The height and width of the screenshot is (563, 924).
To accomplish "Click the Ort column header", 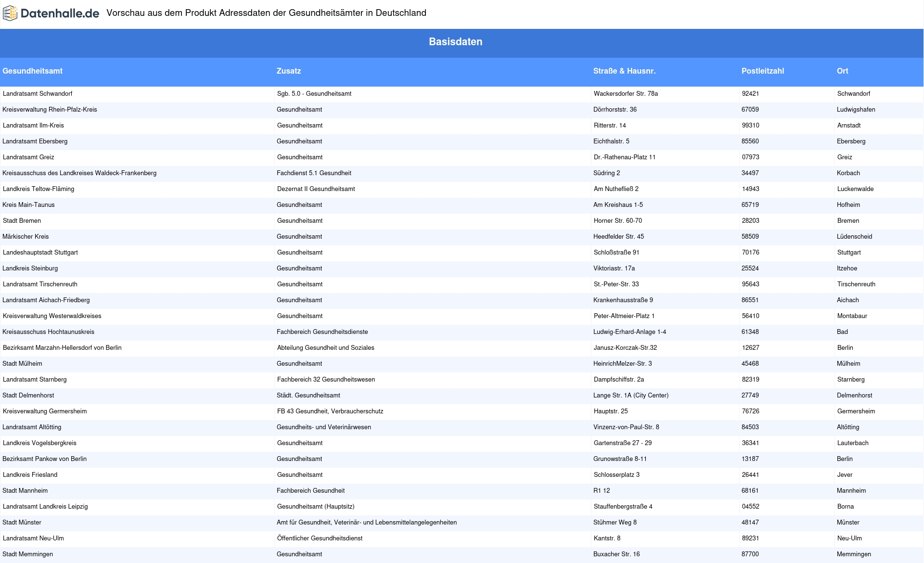I will click(x=842, y=71).
